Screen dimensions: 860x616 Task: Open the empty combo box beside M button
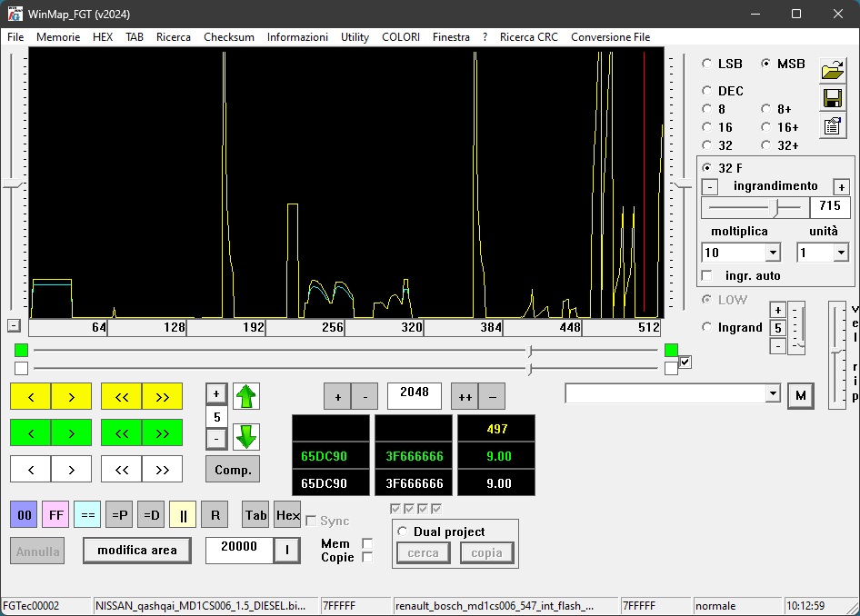(x=772, y=393)
